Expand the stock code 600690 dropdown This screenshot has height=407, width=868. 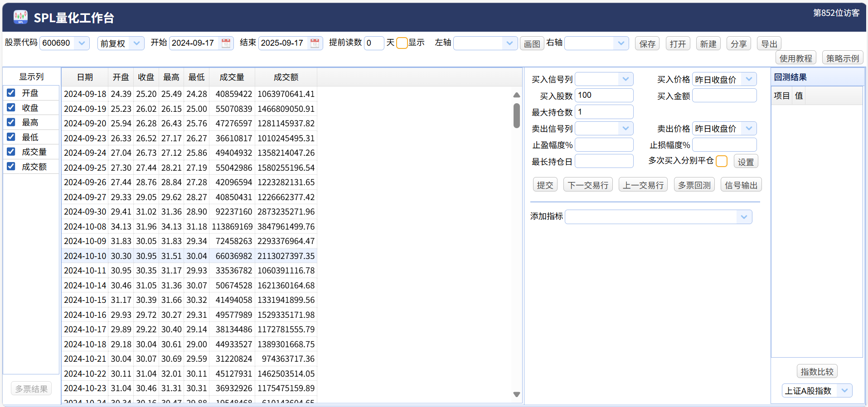coord(82,43)
